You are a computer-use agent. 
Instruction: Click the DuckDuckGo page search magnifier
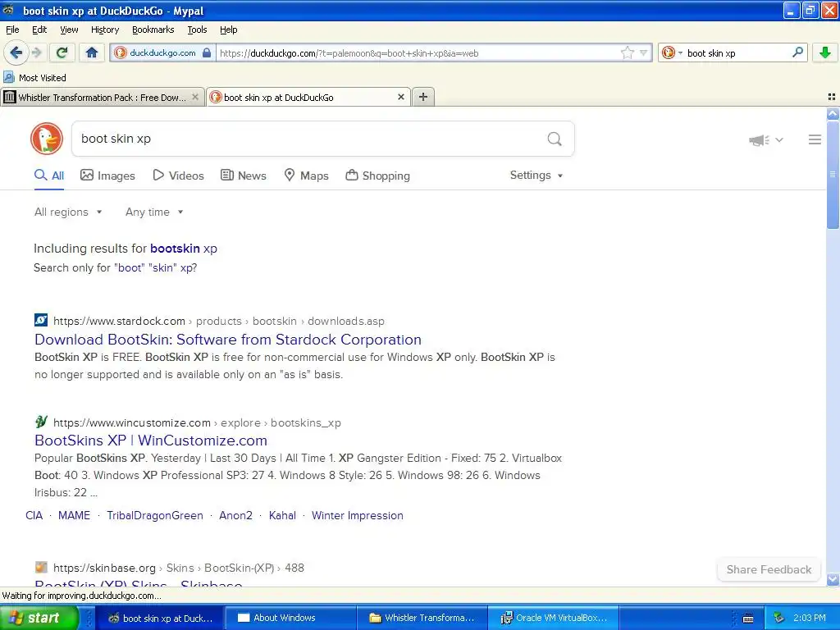point(555,139)
